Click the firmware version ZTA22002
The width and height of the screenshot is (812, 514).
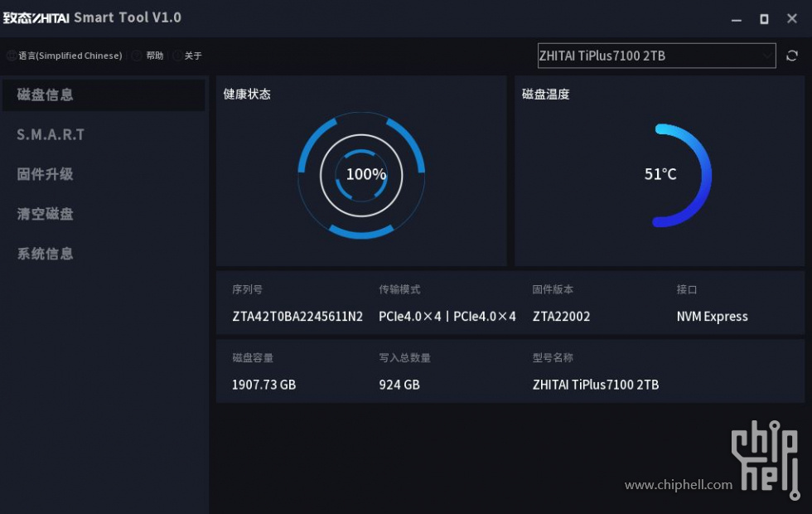pos(562,316)
